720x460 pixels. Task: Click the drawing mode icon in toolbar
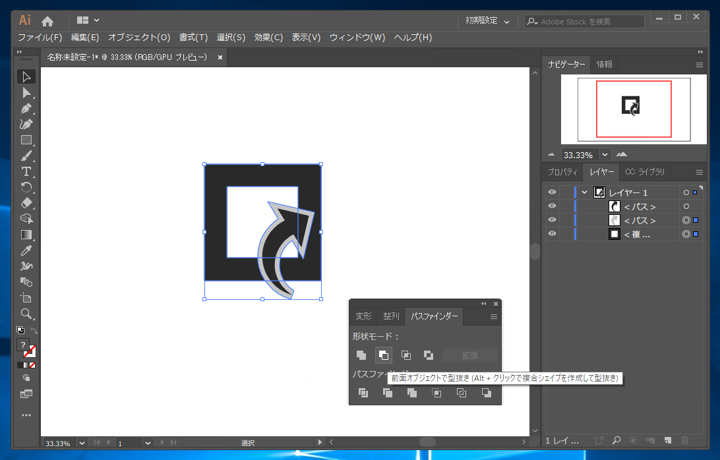point(26,378)
